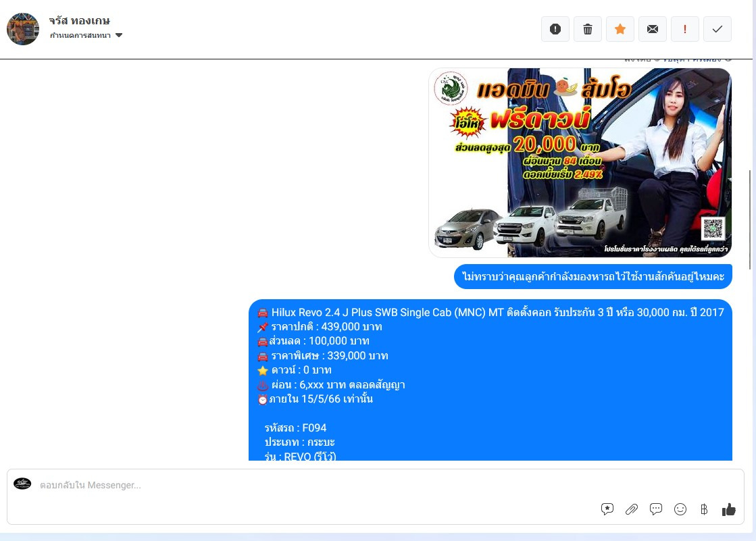
Task: Attach file with paperclip icon
Action: click(631, 509)
